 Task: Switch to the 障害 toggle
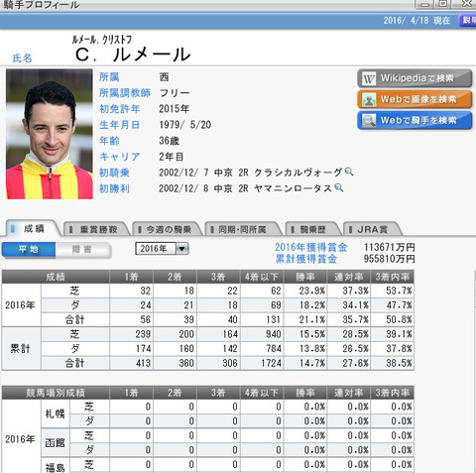[x=82, y=250]
